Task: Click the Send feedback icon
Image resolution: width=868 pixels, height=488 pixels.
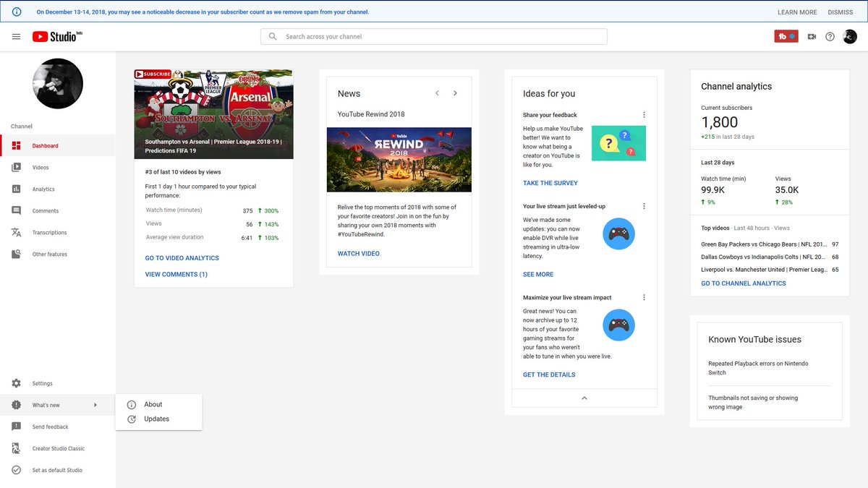Action: (16, 427)
